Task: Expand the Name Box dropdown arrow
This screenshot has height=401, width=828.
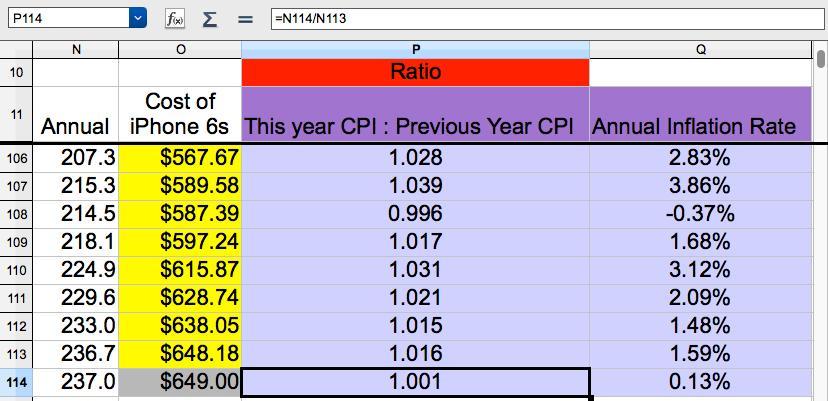Action: [138, 18]
